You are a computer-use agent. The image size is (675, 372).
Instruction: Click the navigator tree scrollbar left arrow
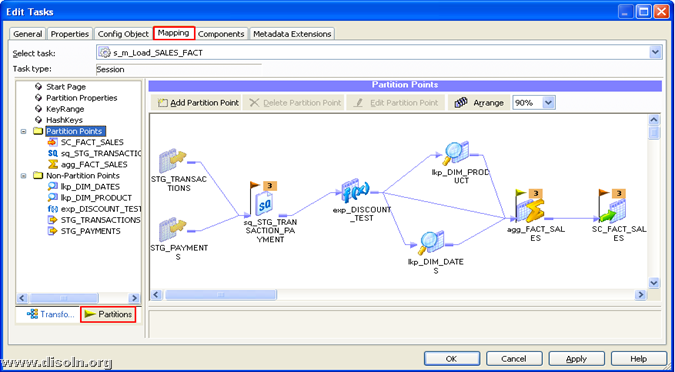coord(23,298)
